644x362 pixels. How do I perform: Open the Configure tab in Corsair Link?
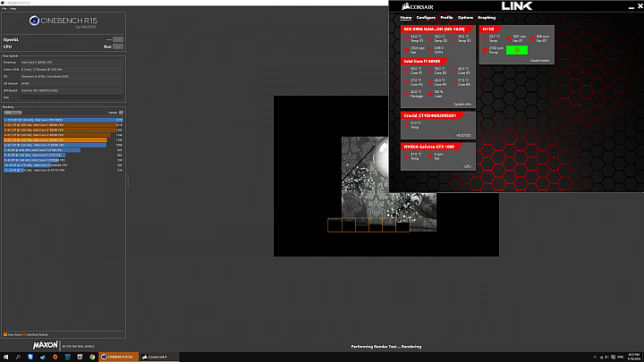coord(426,18)
